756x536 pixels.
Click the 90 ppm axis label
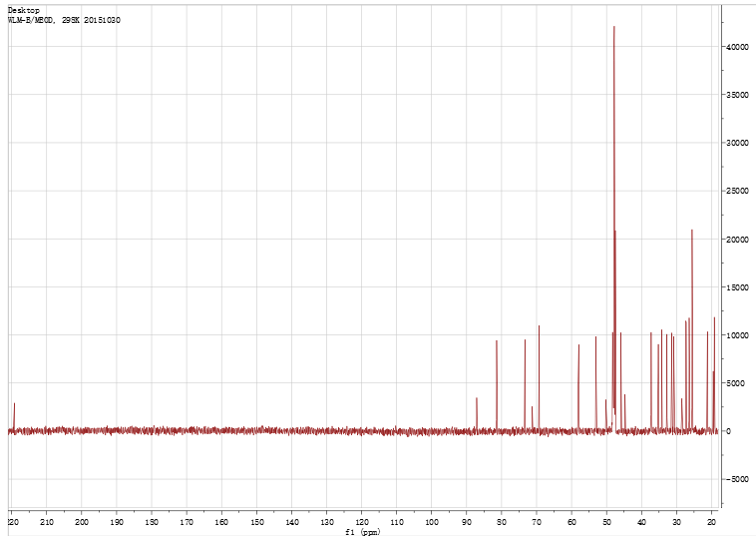click(x=467, y=522)
